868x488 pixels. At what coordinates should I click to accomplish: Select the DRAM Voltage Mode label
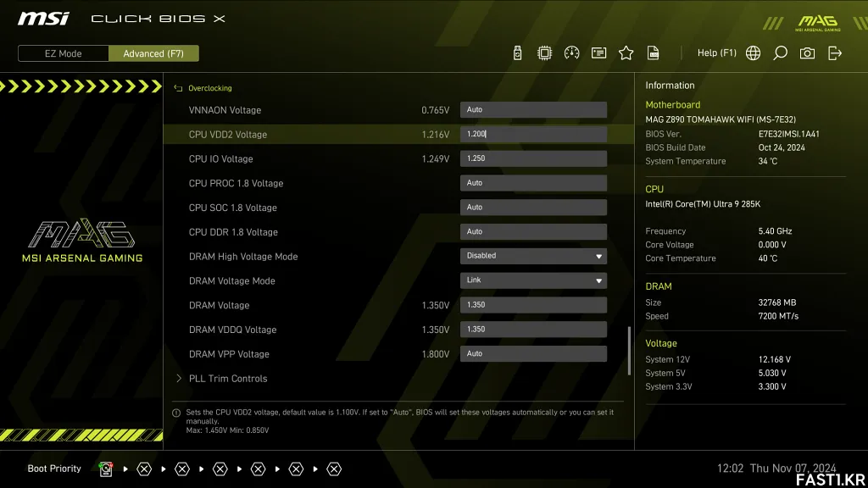click(232, 280)
